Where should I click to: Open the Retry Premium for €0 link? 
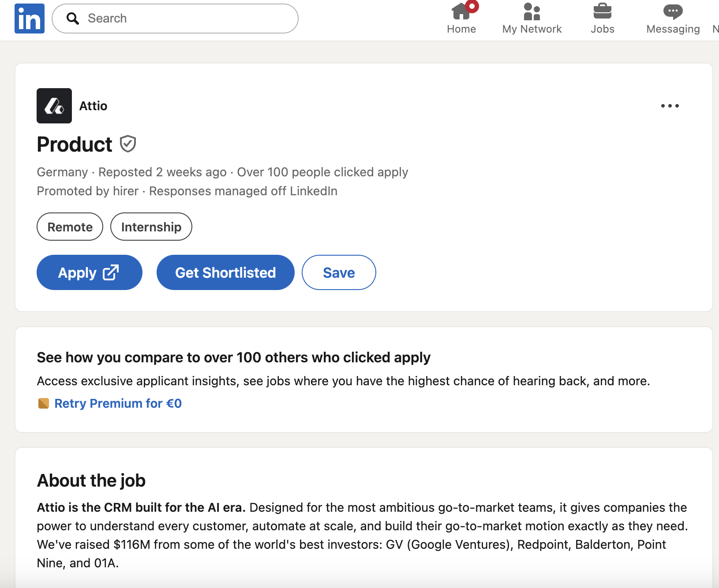[x=118, y=404]
